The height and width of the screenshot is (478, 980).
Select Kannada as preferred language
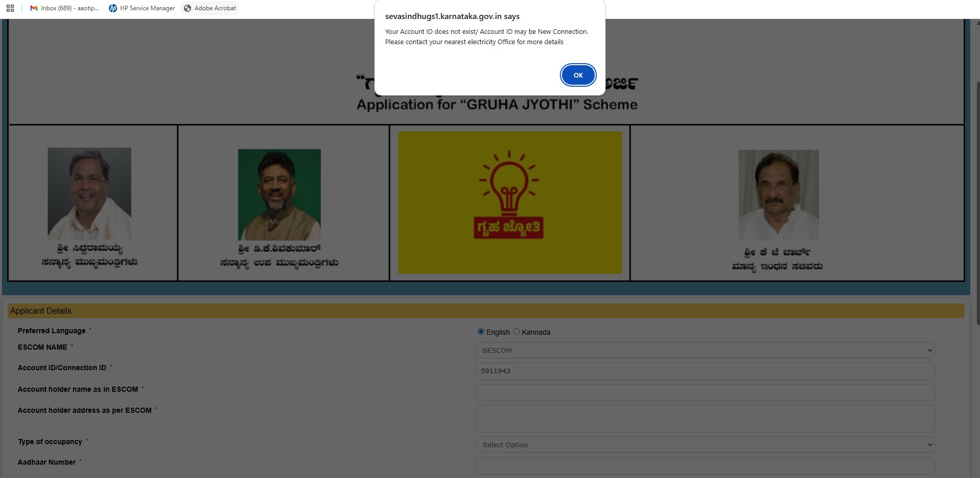516,332
